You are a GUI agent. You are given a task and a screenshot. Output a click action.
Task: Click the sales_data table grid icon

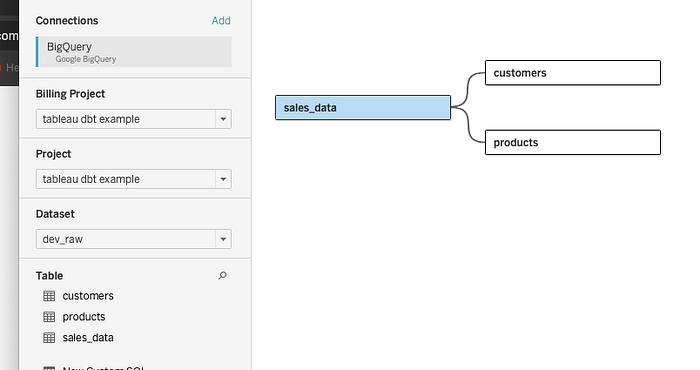(49, 338)
